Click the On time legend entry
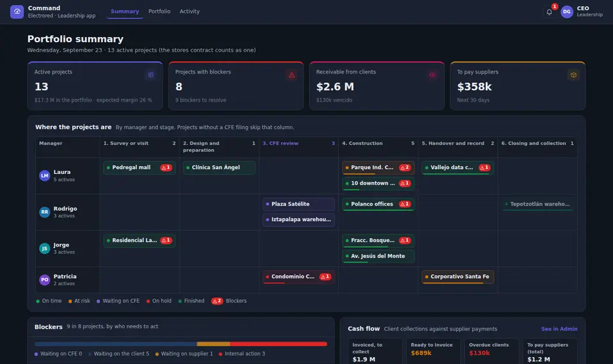Screen dimensions: 613x364 pyautogui.click(x=49, y=301)
